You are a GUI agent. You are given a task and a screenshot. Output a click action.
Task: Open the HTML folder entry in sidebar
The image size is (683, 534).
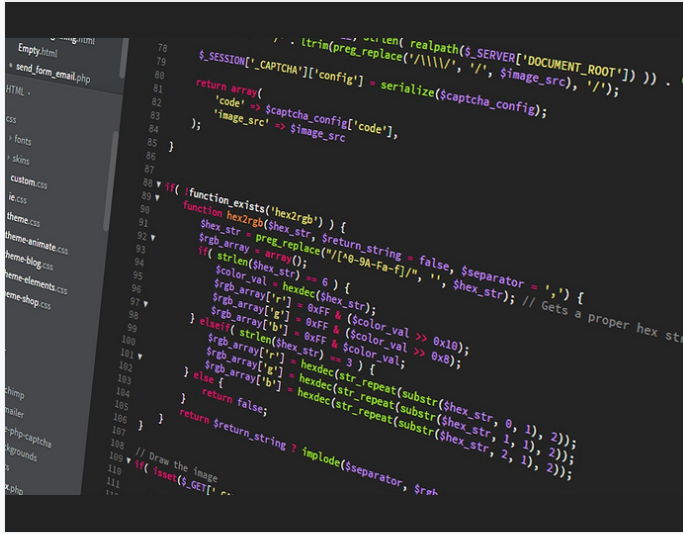pos(18,91)
